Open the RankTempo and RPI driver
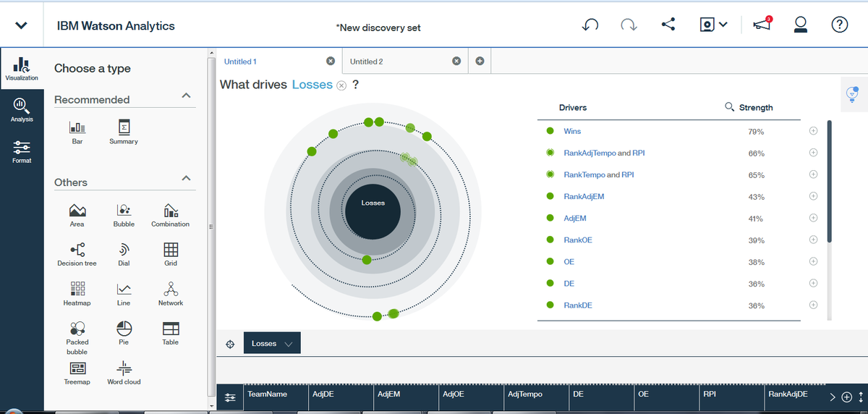This screenshot has width=868, height=414. 598,174
